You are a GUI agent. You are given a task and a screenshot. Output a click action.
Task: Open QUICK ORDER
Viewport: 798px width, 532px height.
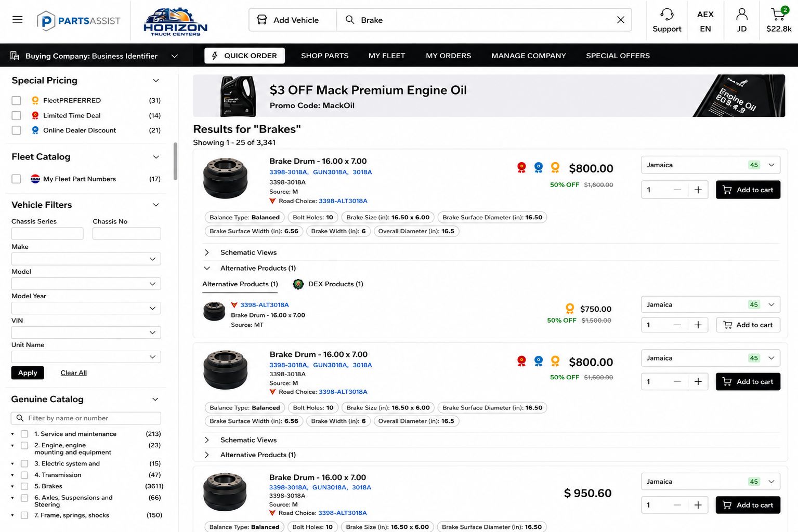(244, 56)
